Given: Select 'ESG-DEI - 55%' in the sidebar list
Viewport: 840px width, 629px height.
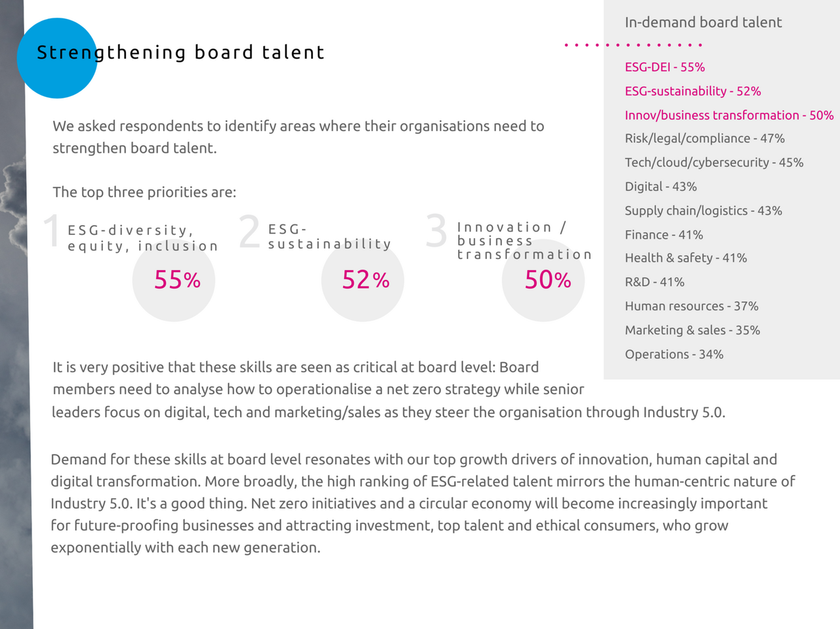Looking at the screenshot, I should click(x=665, y=67).
